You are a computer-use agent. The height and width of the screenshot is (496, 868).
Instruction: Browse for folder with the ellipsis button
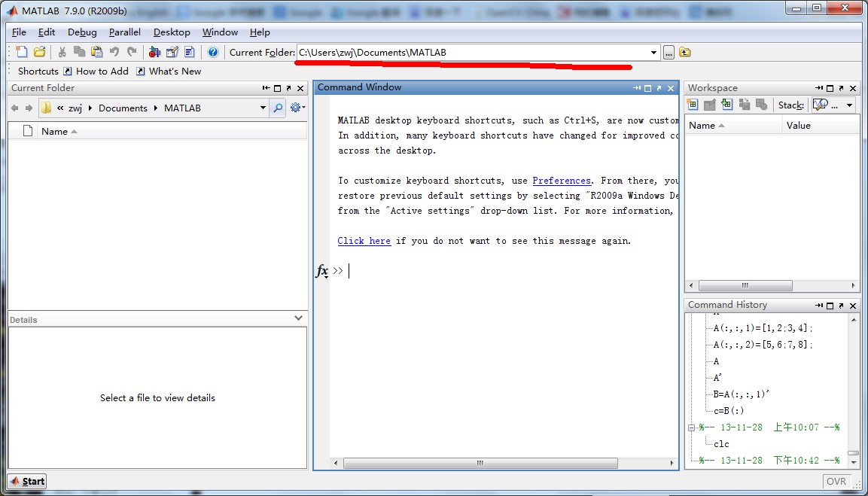click(x=669, y=53)
